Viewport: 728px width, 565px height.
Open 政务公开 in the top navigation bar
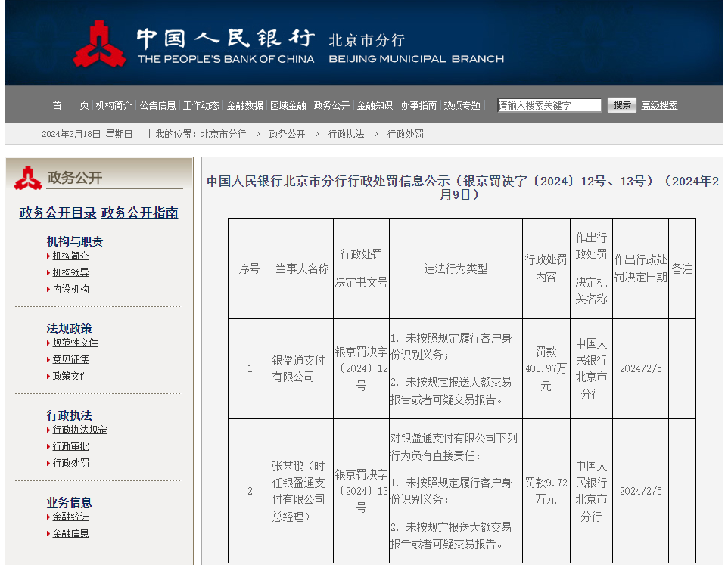pyautogui.click(x=331, y=105)
